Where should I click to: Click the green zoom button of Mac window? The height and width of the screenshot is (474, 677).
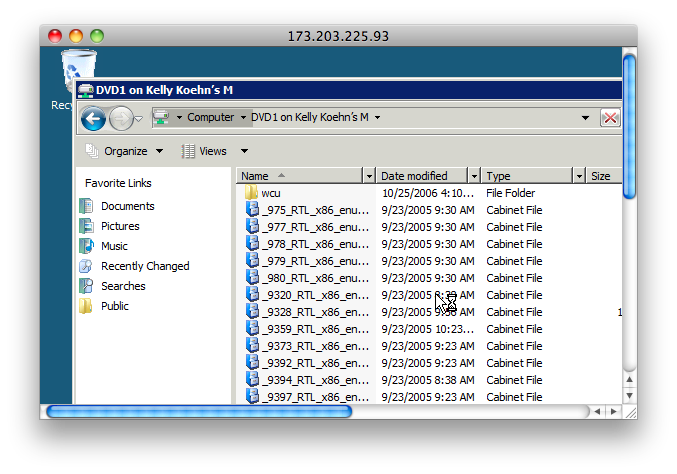(97, 36)
